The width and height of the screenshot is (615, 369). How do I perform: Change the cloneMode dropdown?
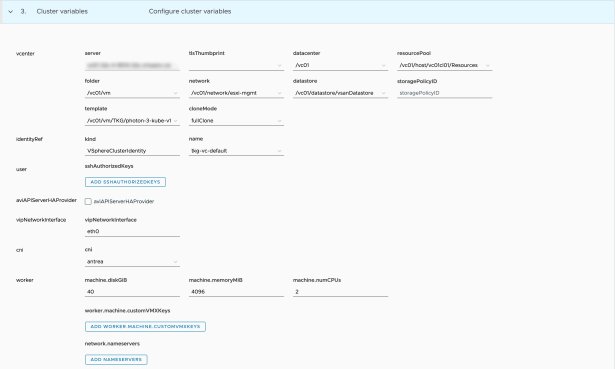(236, 121)
